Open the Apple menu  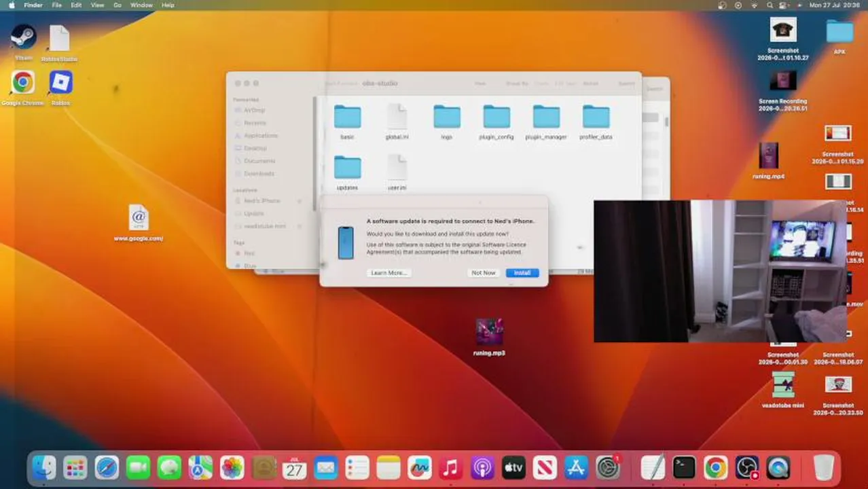click(12, 5)
